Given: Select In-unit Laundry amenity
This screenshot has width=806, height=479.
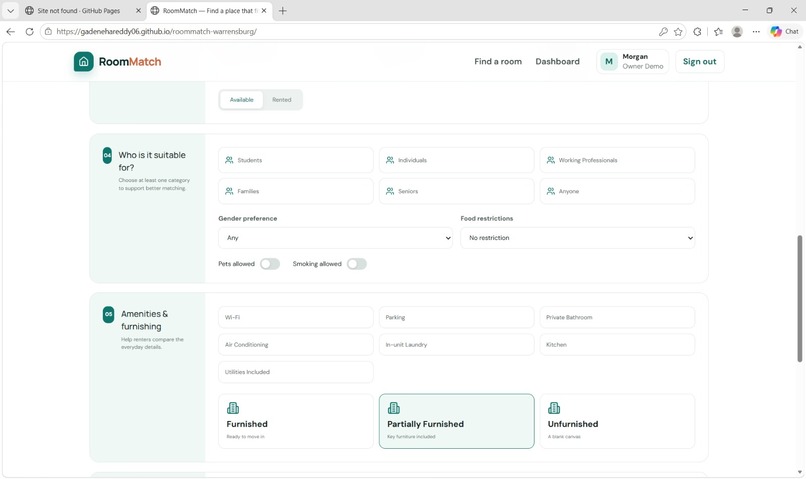Looking at the screenshot, I should 456,345.
